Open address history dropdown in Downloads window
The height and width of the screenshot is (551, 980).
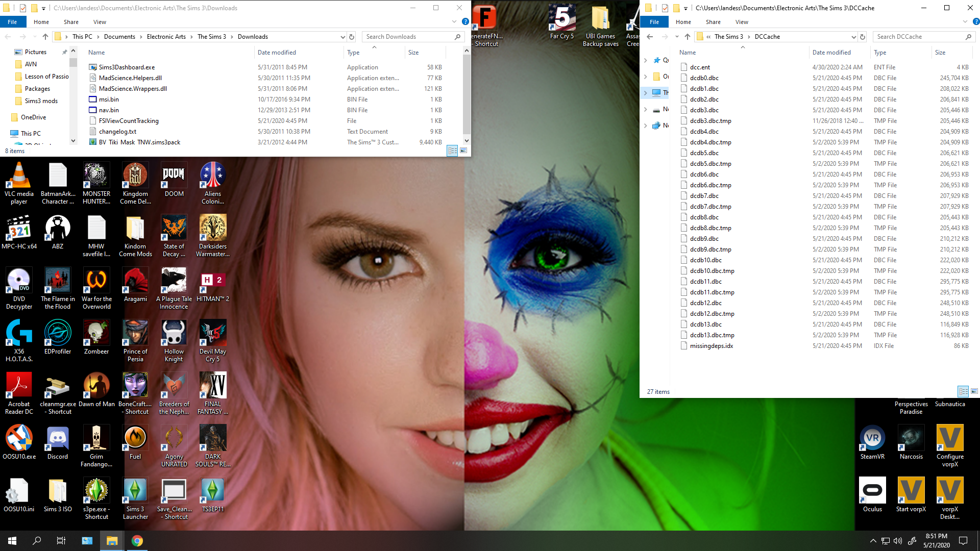pyautogui.click(x=342, y=37)
